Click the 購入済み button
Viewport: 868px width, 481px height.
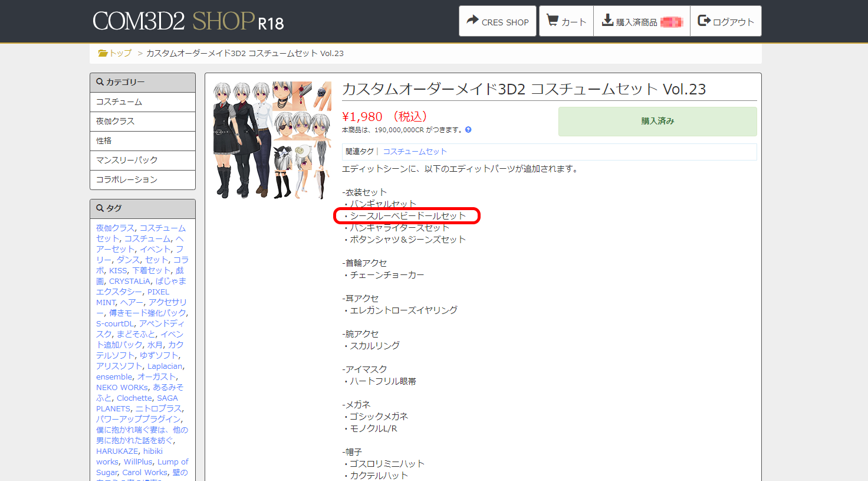657,122
